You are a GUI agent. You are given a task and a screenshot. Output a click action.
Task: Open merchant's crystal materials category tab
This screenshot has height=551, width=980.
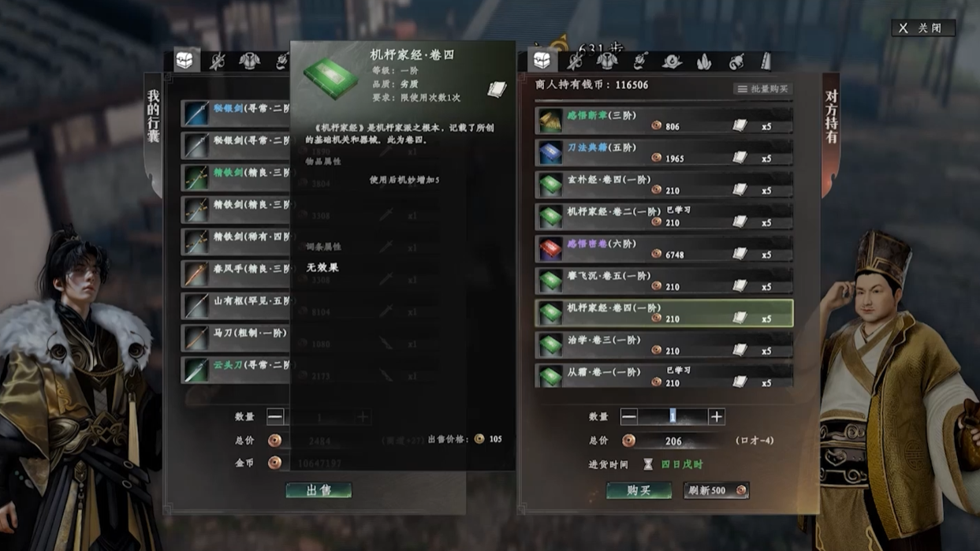click(704, 61)
